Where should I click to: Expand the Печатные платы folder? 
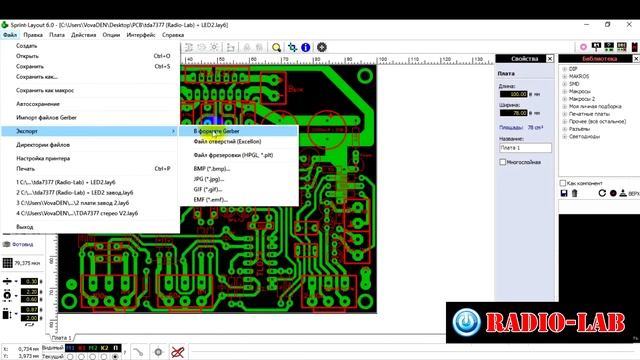pyautogui.click(x=564, y=114)
